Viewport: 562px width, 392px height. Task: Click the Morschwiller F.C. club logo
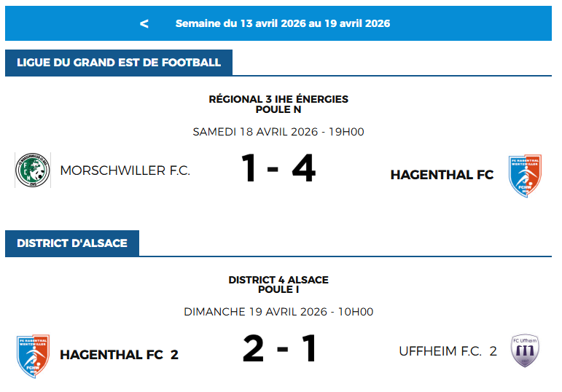tap(32, 170)
